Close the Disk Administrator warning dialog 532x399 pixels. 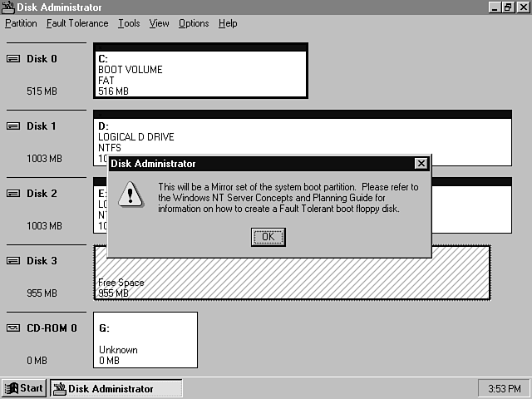pyautogui.click(x=421, y=164)
